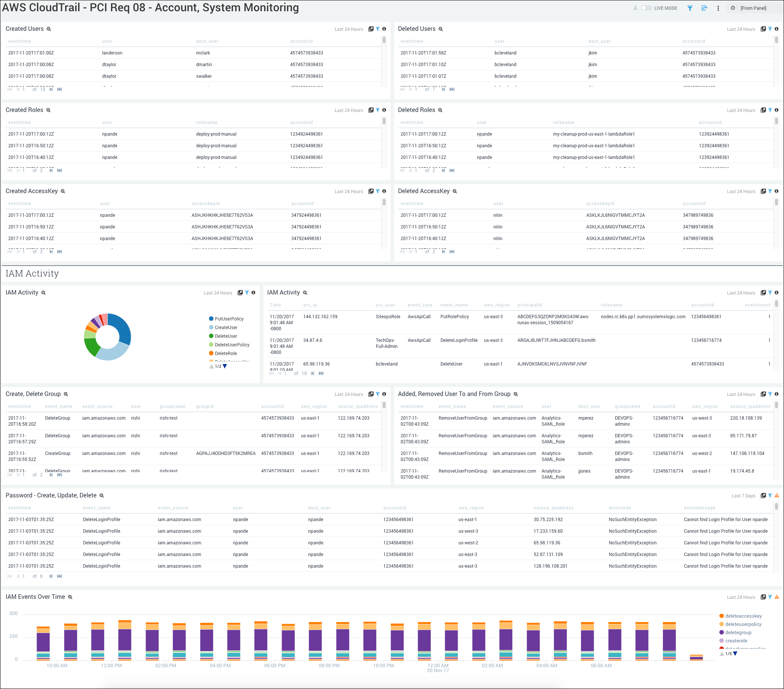Go to next page of the Password events table
This screenshot has height=689, width=784.
point(51,576)
